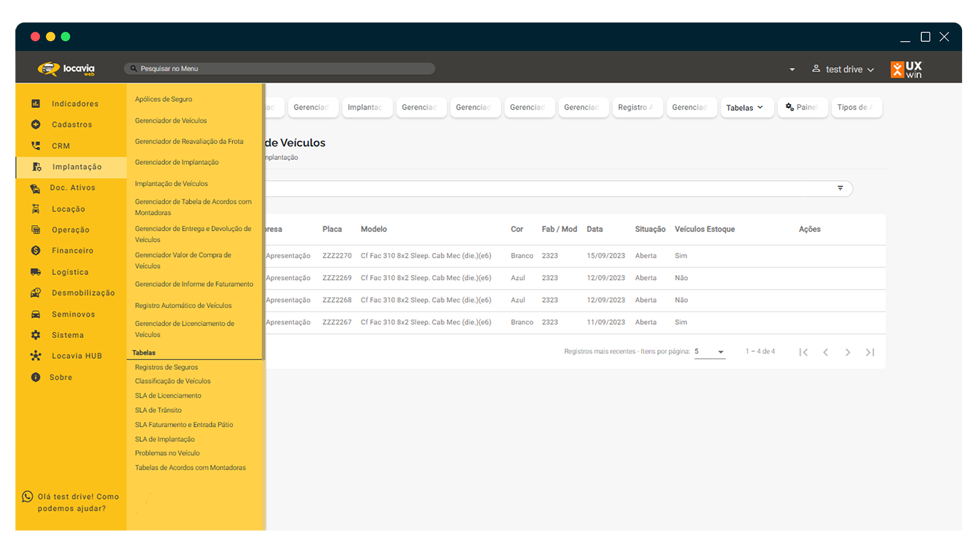This screenshot has width=980, height=551.
Task: Go to first page of results
Action: point(803,352)
